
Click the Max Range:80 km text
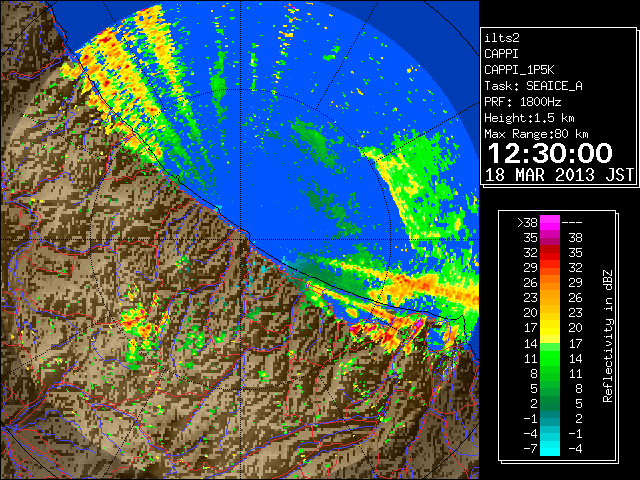point(536,134)
